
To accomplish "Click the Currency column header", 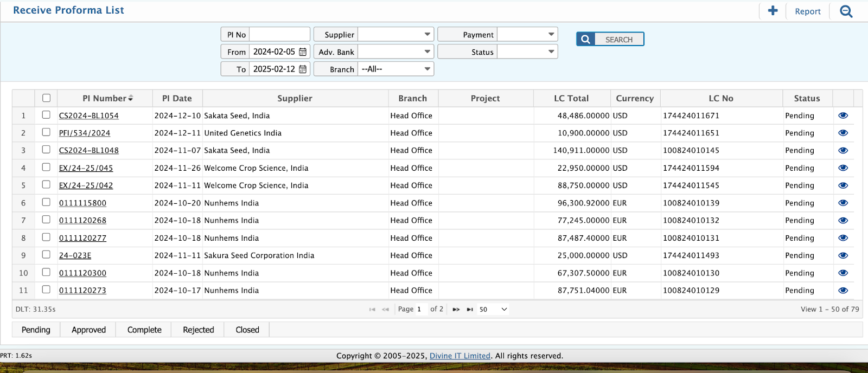I will click(x=635, y=98).
